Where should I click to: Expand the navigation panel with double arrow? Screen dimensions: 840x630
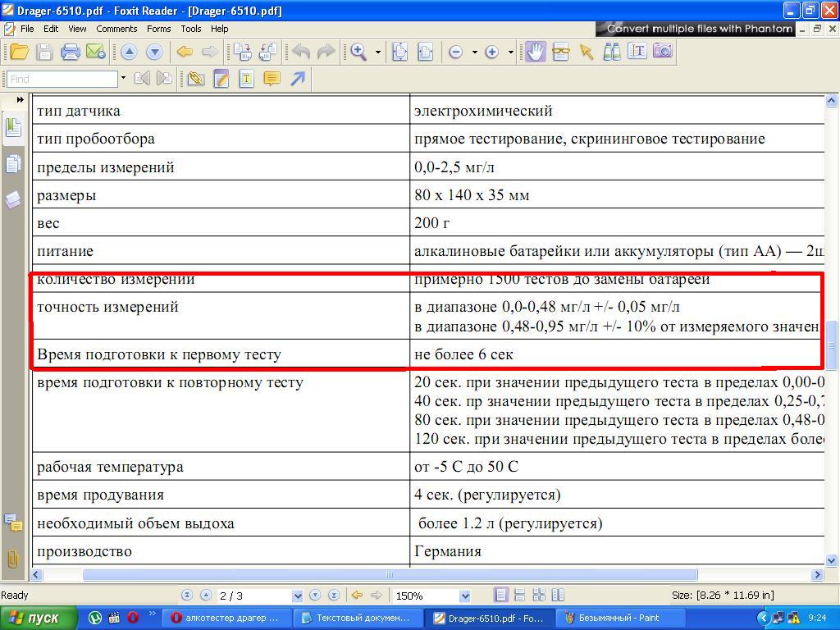[21, 99]
